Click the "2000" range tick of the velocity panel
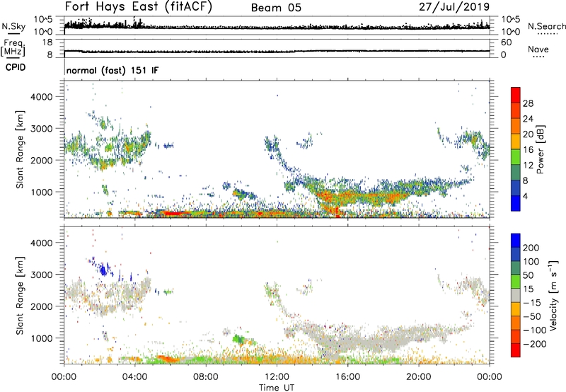Viewport: 566px width, 392px height. pyautogui.click(x=41, y=306)
